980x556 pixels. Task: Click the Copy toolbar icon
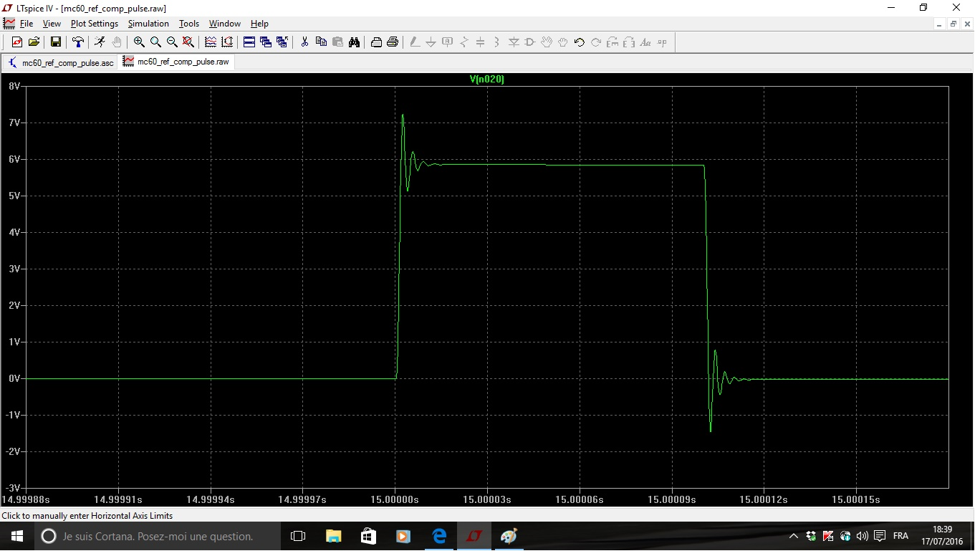(x=321, y=42)
